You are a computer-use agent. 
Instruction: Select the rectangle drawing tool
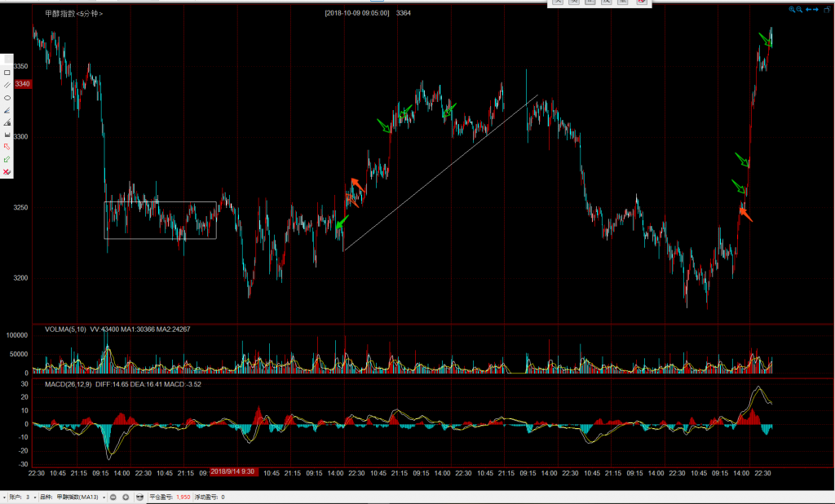[x=7, y=73]
